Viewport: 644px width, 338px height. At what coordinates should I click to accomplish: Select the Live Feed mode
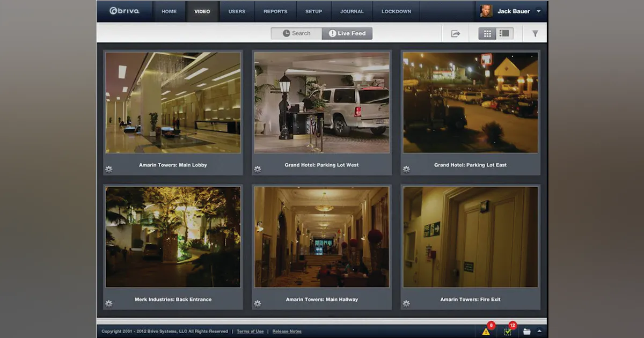point(347,33)
